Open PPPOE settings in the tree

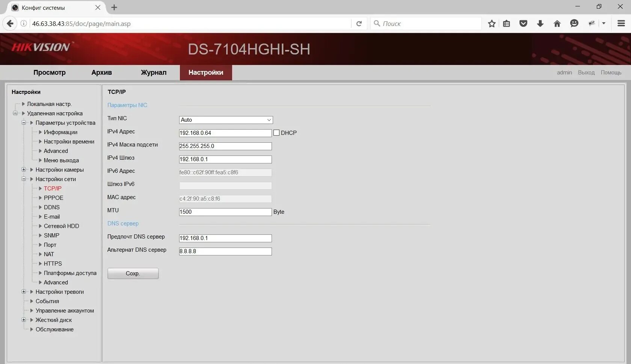(54, 198)
